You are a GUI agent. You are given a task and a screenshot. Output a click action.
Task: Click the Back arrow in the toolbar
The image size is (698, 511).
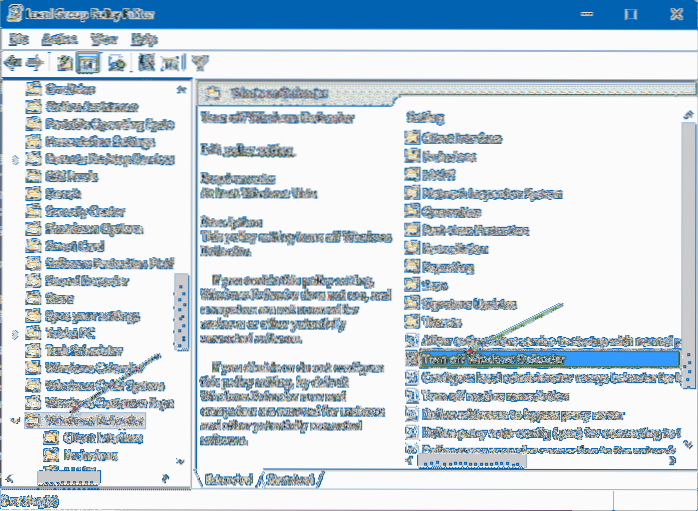(13, 62)
